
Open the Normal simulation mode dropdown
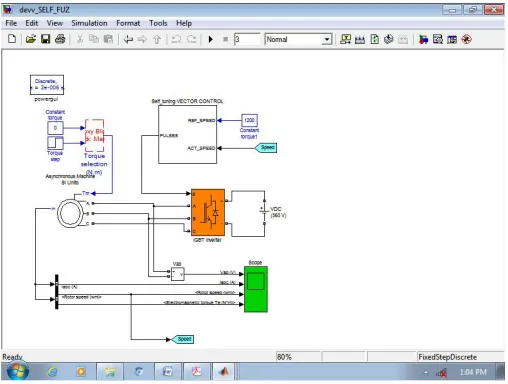298,39
